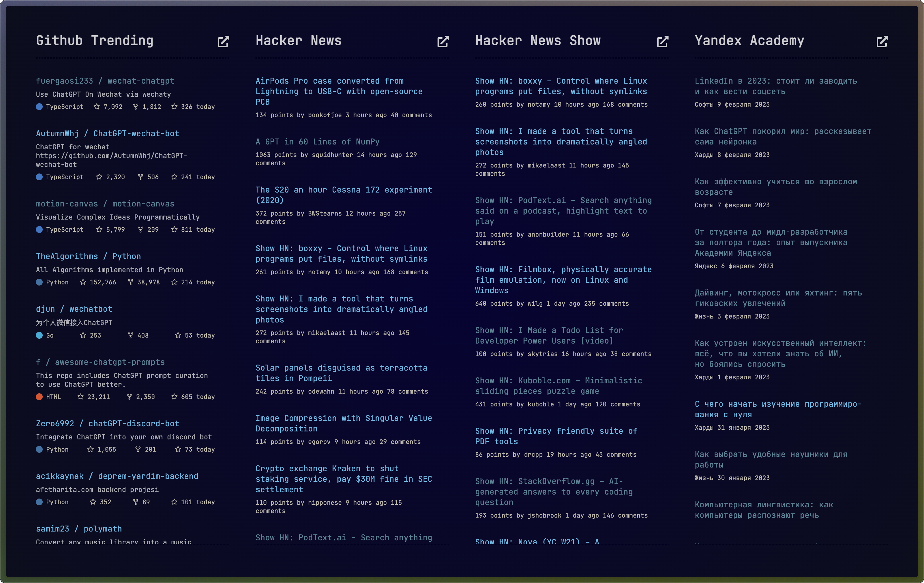The image size is (924, 583).
Task: Open Solar panels disguised as terracotta tiles
Action: click(341, 373)
